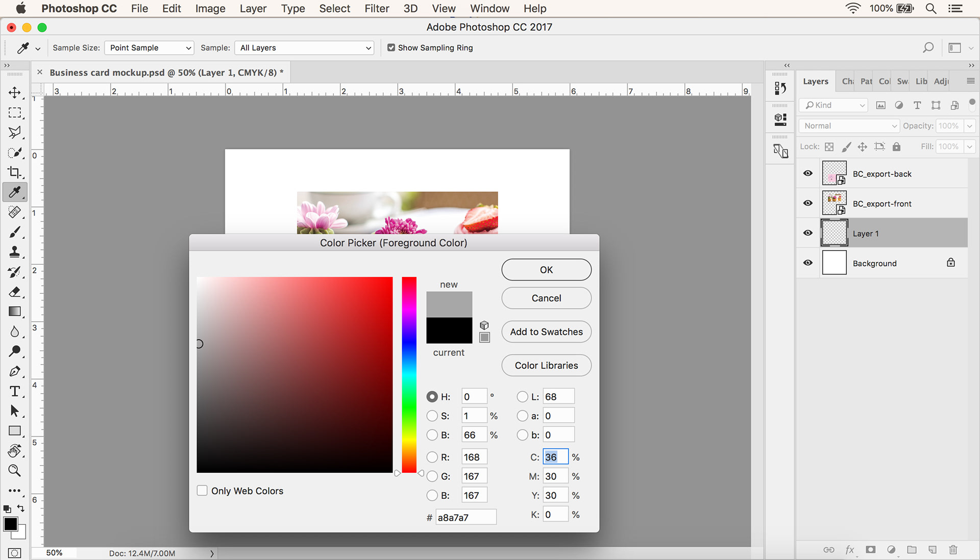Select the Path Selection tool

pos(15,411)
